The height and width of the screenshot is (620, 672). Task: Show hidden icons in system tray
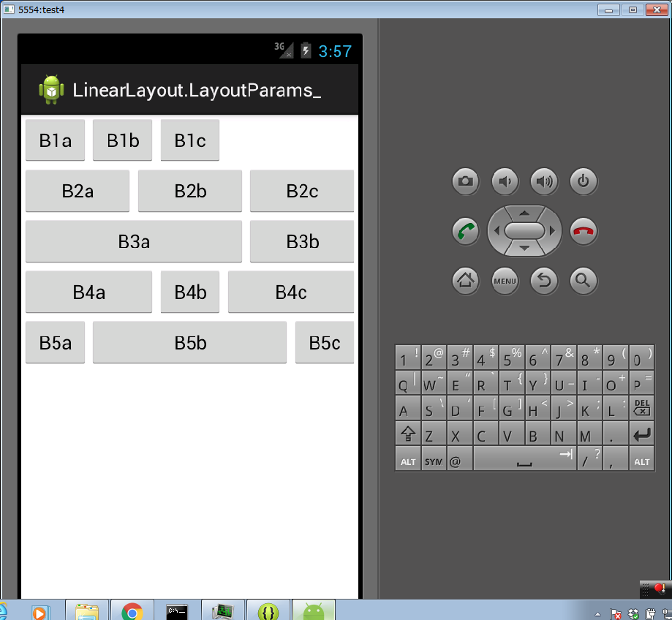[598, 614]
